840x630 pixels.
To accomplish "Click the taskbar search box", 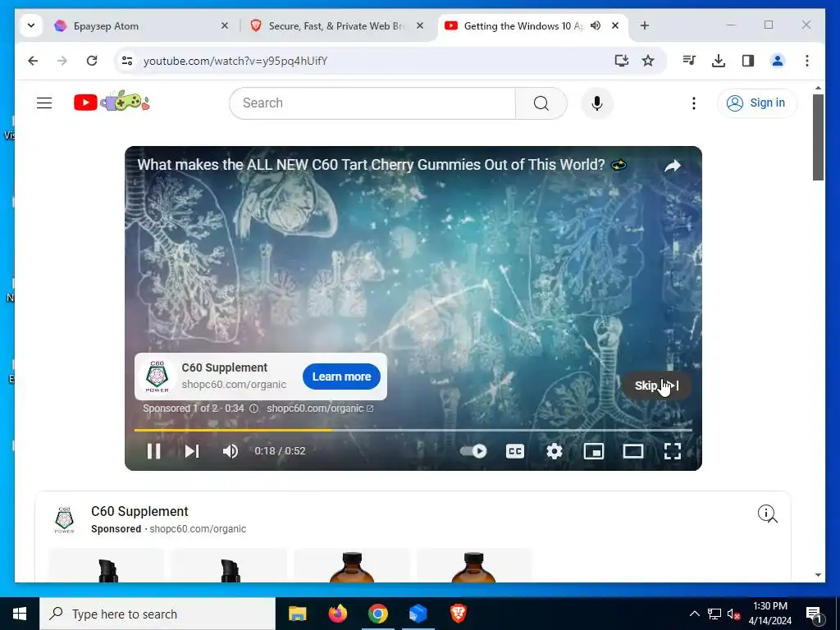I will (157, 614).
